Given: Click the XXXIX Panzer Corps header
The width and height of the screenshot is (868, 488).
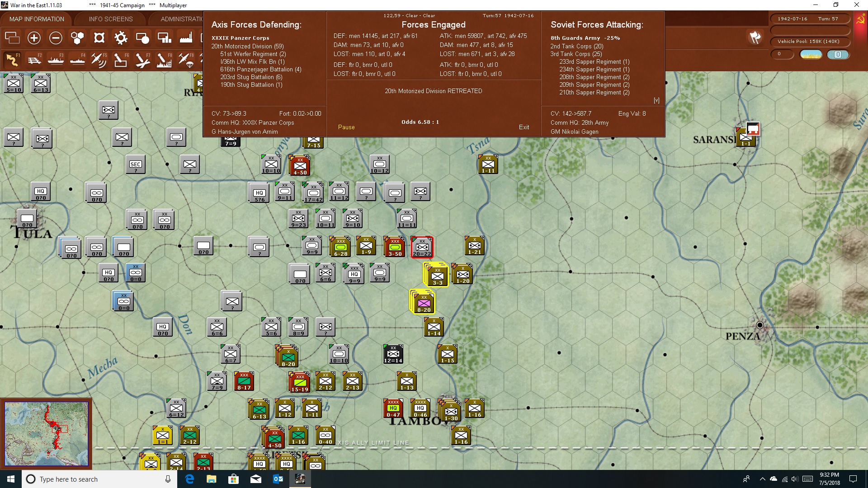Looking at the screenshot, I should point(240,38).
